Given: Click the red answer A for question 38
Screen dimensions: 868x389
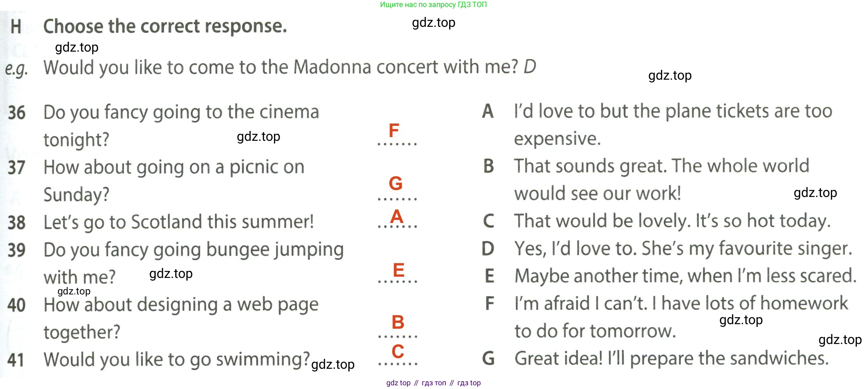Looking at the screenshot, I should click(397, 216).
